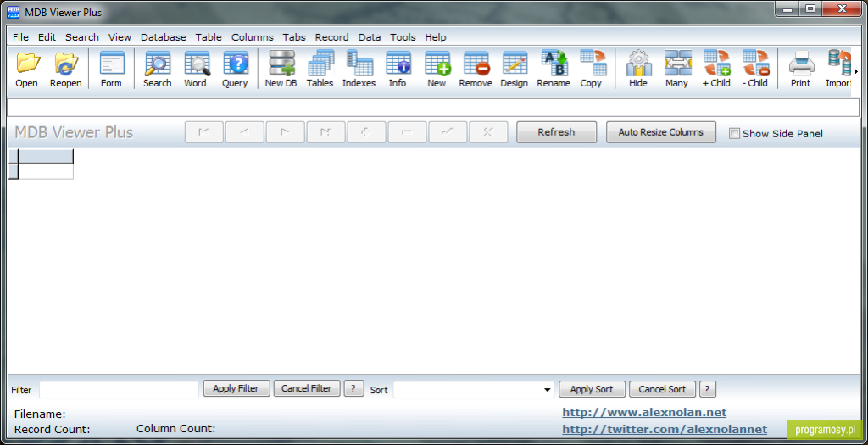Open the twitter.com/alexnolannet link

pos(665,429)
